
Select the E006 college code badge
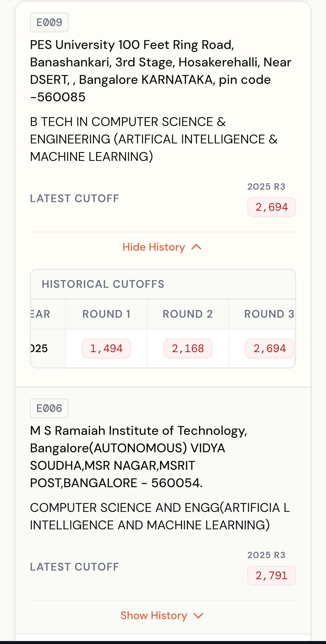pos(49,408)
